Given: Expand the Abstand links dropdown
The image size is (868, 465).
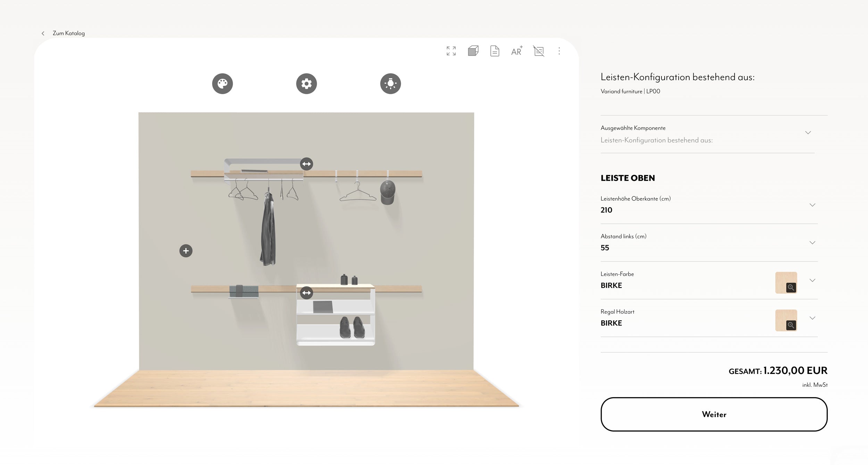Looking at the screenshot, I should click(812, 243).
